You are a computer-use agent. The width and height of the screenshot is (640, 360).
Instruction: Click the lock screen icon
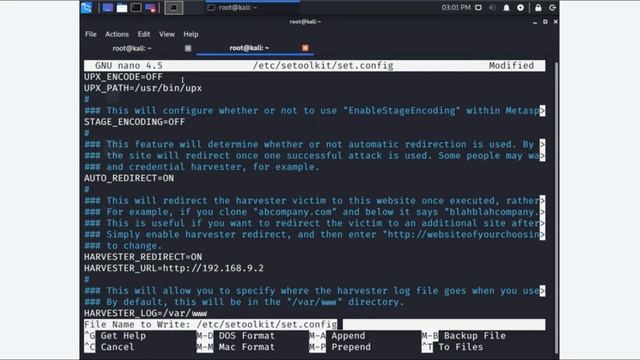538,8
